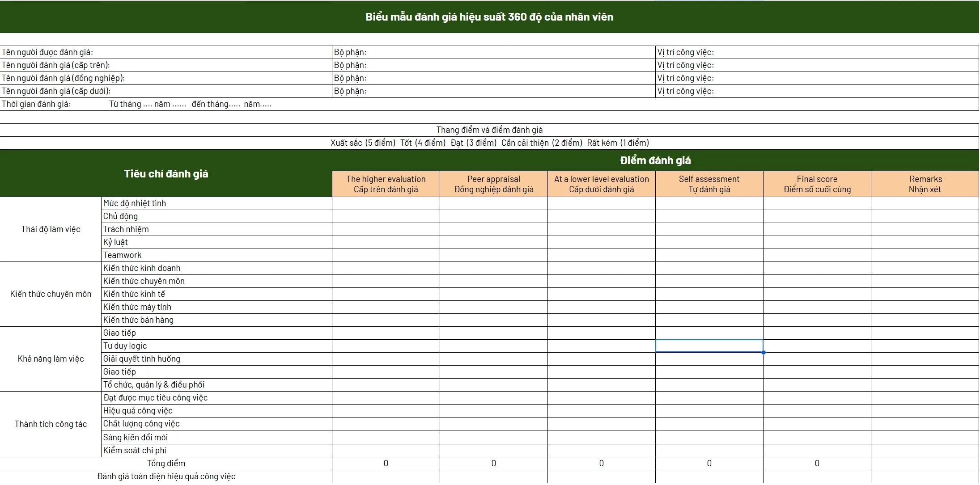Click the 'Sáng kiến đổi mới' cell
Image resolution: width=980 pixels, height=485 pixels.
pyautogui.click(x=217, y=437)
